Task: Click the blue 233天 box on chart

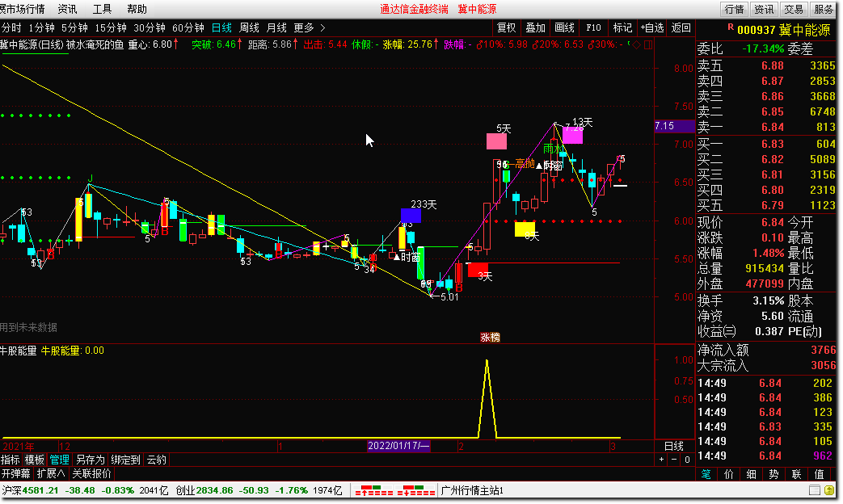Action: 411,216
